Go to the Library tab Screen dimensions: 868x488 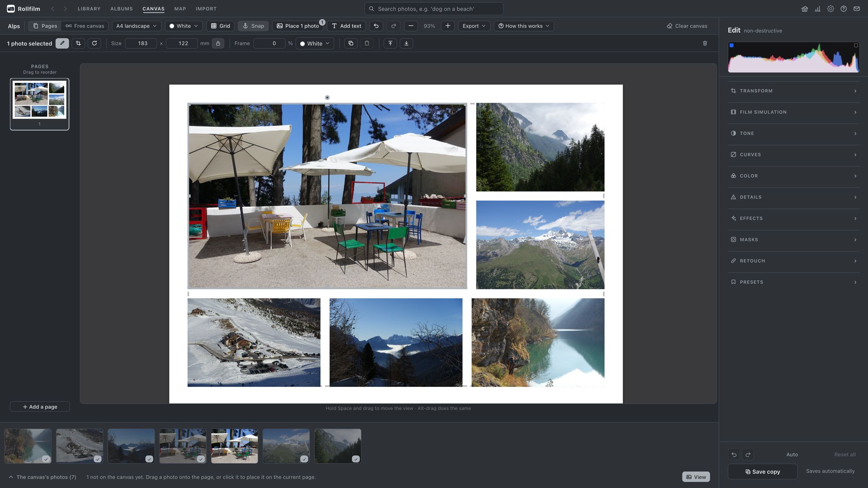[89, 9]
